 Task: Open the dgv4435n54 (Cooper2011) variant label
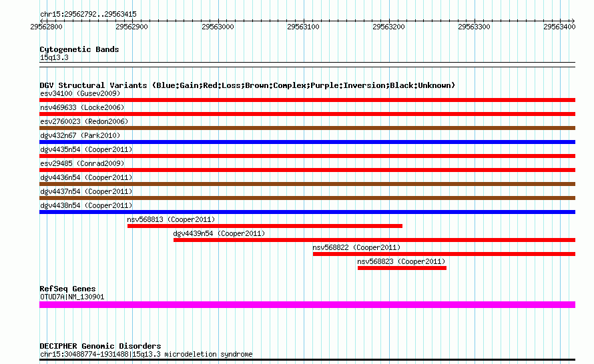[86, 149]
